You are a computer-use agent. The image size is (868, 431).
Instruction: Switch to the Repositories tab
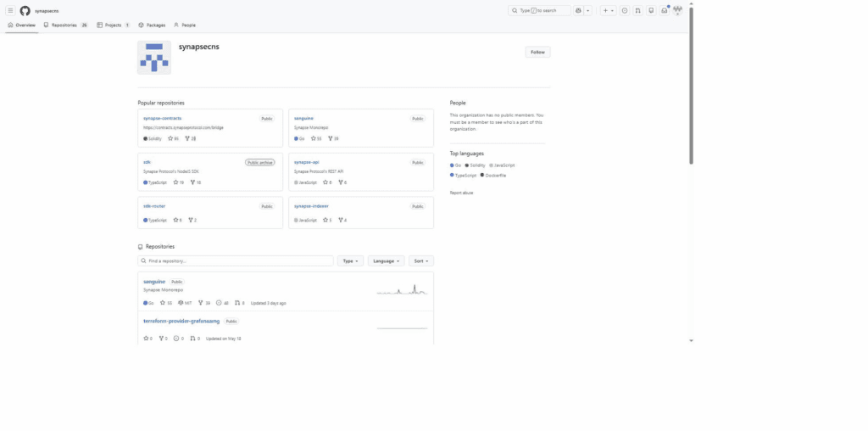pyautogui.click(x=66, y=25)
